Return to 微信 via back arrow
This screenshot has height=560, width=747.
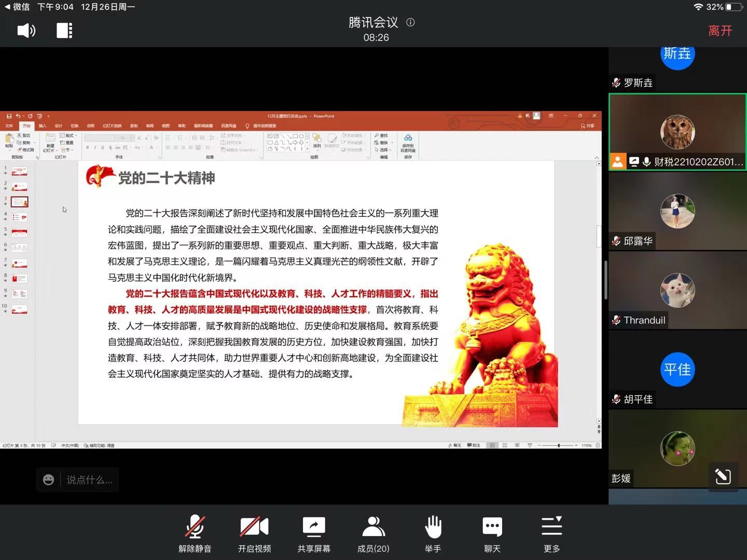point(18,7)
